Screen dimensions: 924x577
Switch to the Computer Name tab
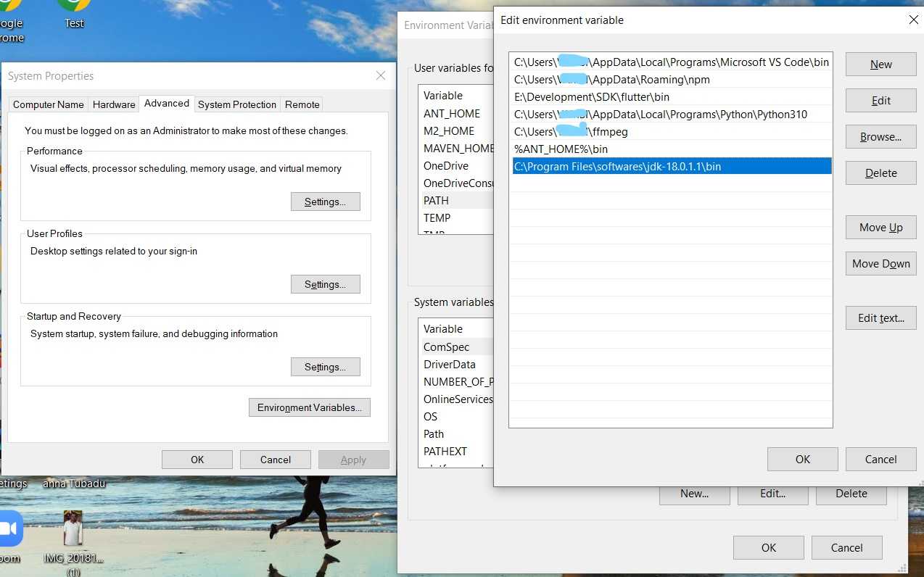click(x=49, y=104)
